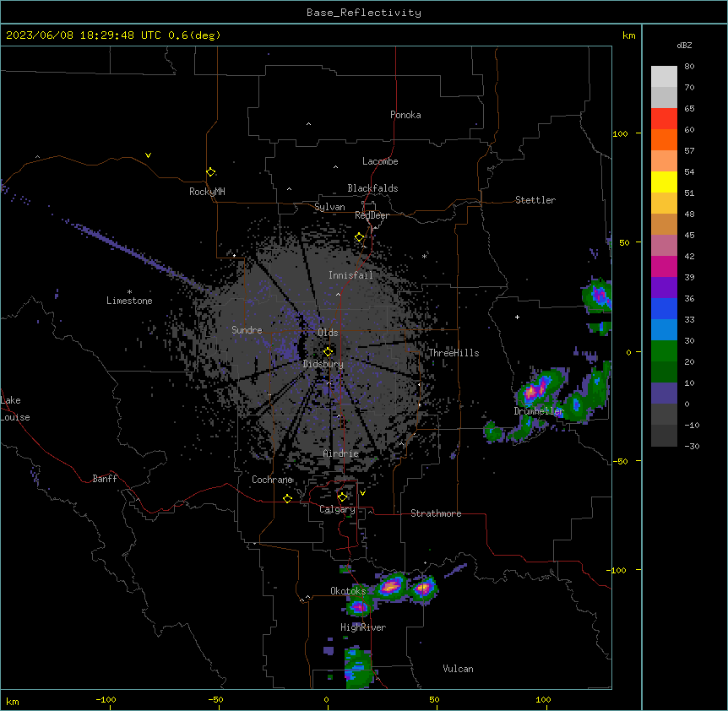
Task: Click the 50 tick on the bottom axis
Action: pos(434,699)
